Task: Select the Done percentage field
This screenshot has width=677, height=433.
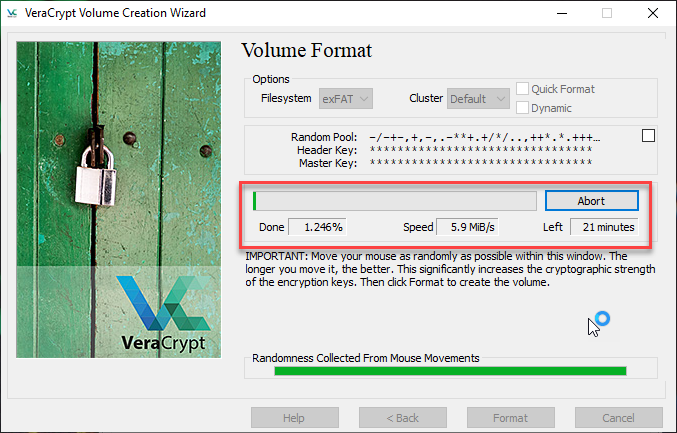Action: coord(317,227)
